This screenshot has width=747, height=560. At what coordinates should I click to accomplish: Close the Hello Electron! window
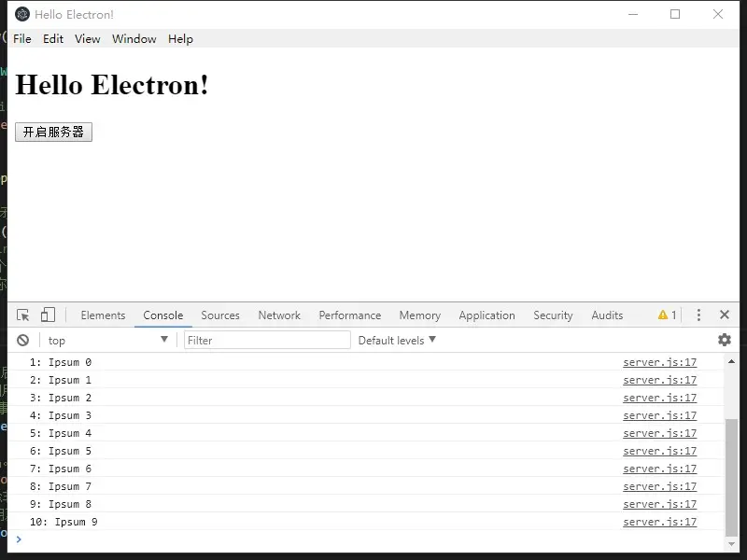718,14
